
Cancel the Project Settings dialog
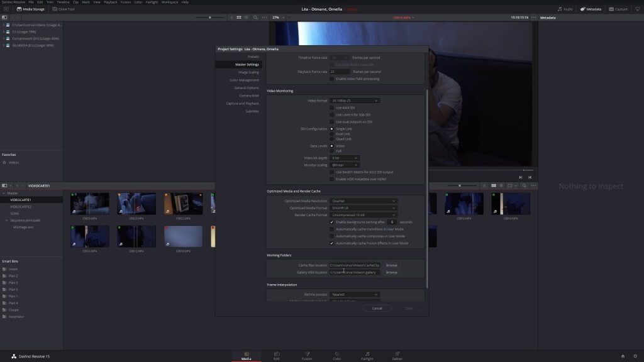coord(377,308)
